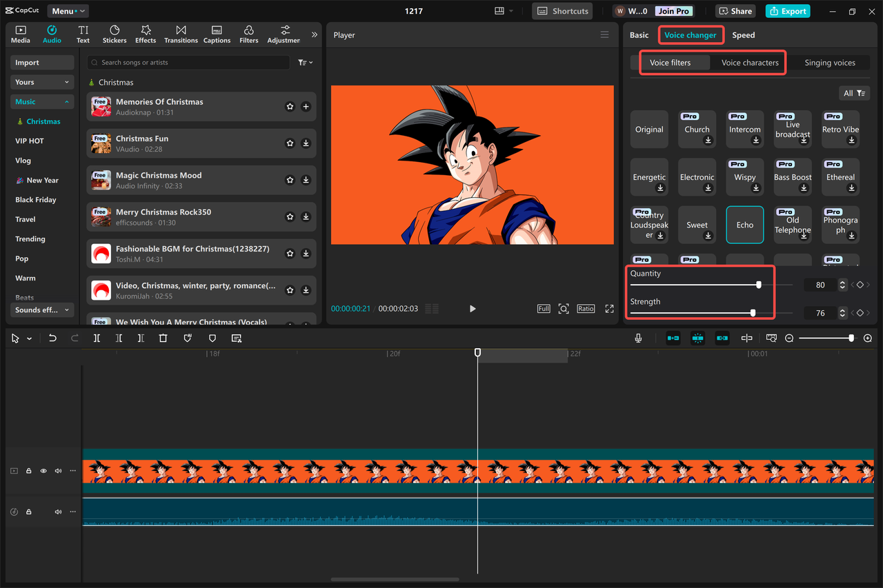Click the Export button
Image resolution: width=883 pixels, height=588 pixels.
point(787,10)
